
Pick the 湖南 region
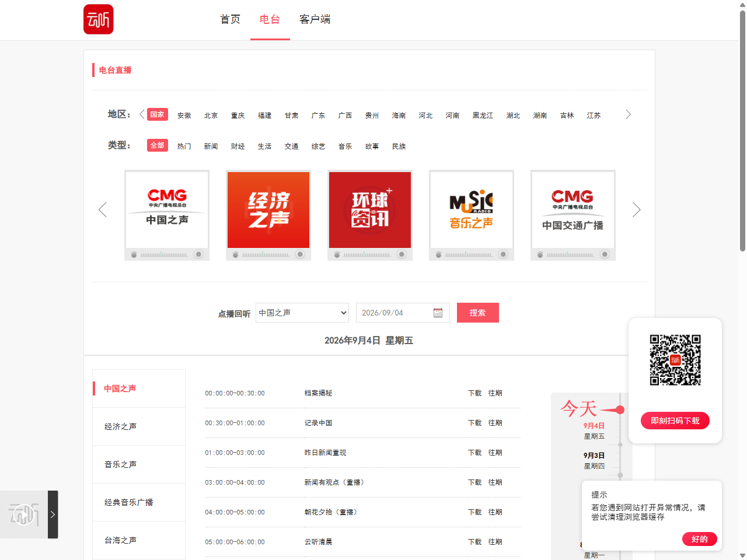pos(540,116)
